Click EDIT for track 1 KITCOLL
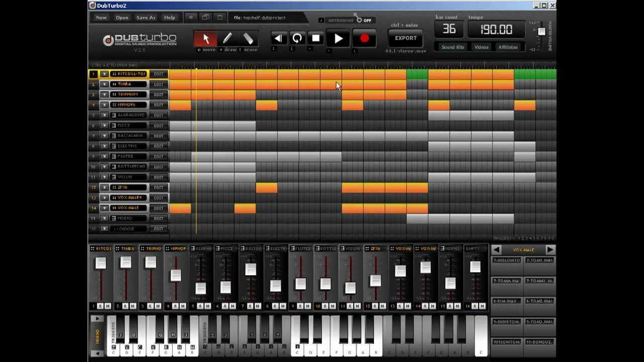The width and height of the screenshot is (644, 362). [158, 74]
